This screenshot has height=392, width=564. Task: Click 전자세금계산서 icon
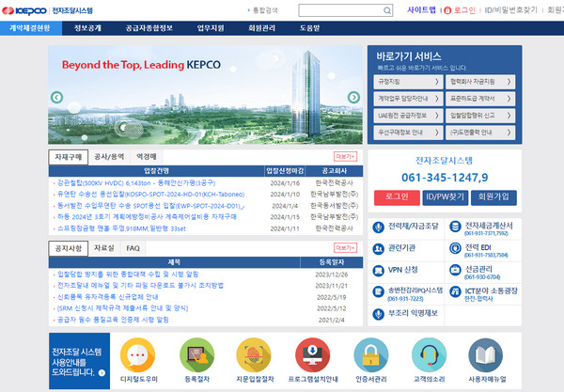[x=455, y=227]
